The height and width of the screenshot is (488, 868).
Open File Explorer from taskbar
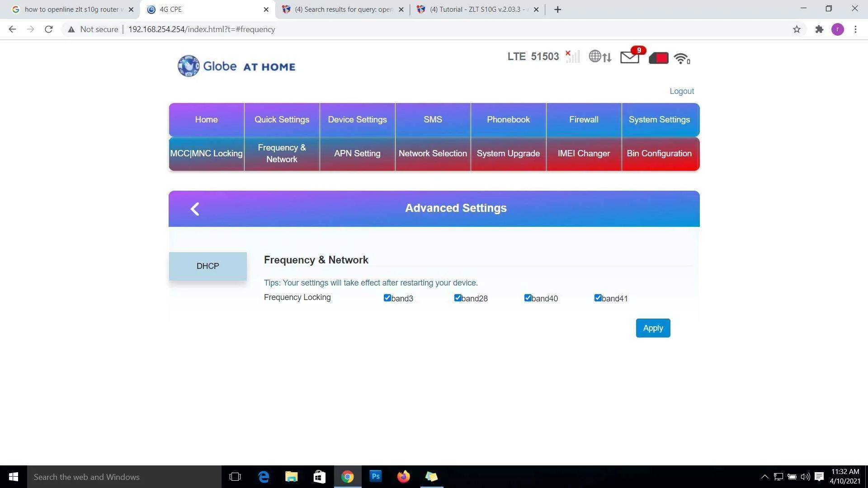(x=292, y=477)
